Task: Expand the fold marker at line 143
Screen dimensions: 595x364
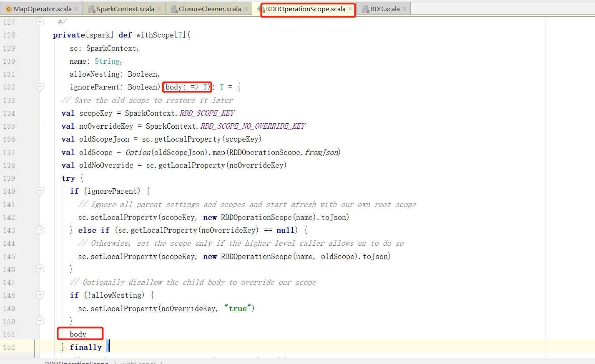Action: pos(40,229)
